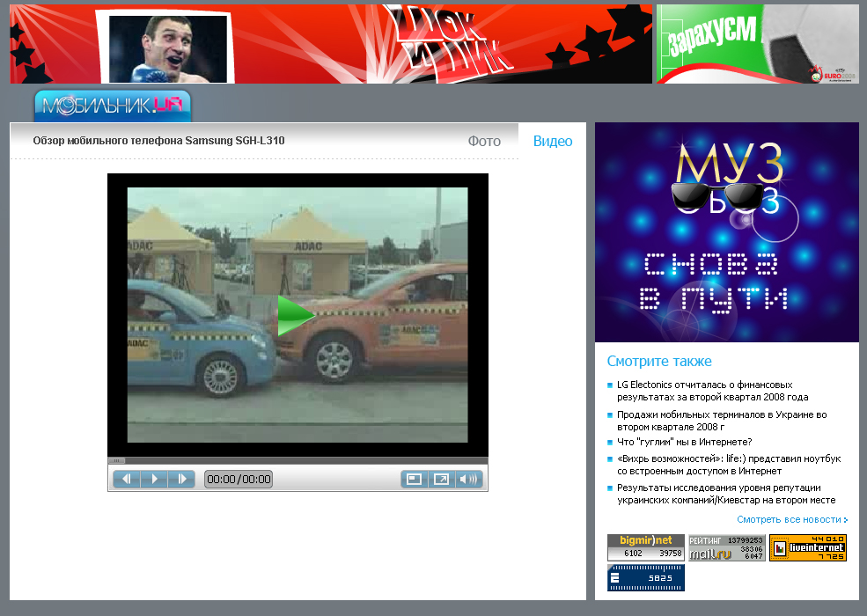
Task: Click the play button in player controls
Action: click(154, 479)
